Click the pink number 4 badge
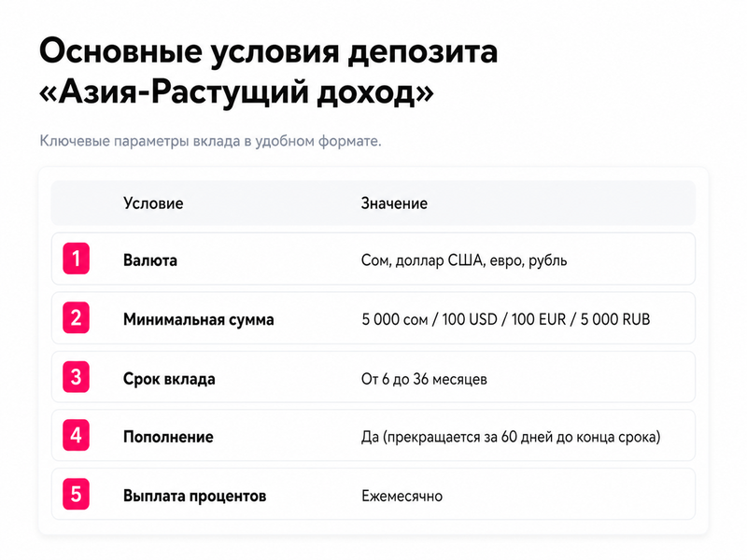The height and width of the screenshot is (560, 747). [x=77, y=435]
